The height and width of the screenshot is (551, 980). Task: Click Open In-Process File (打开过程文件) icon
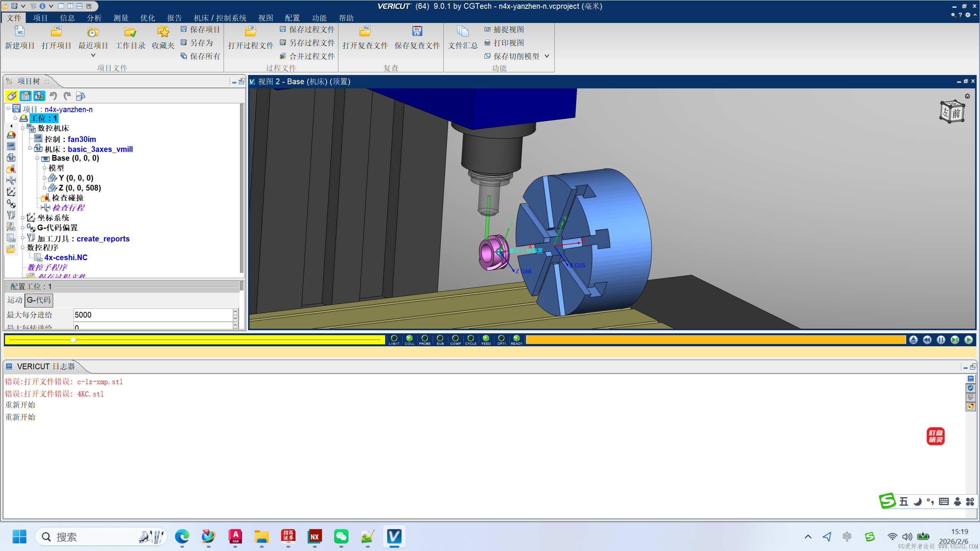(x=251, y=32)
